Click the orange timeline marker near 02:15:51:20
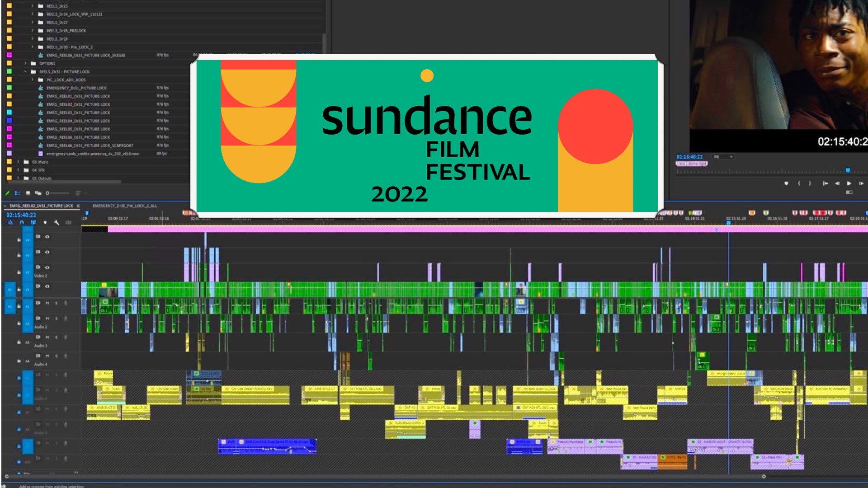 752,212
